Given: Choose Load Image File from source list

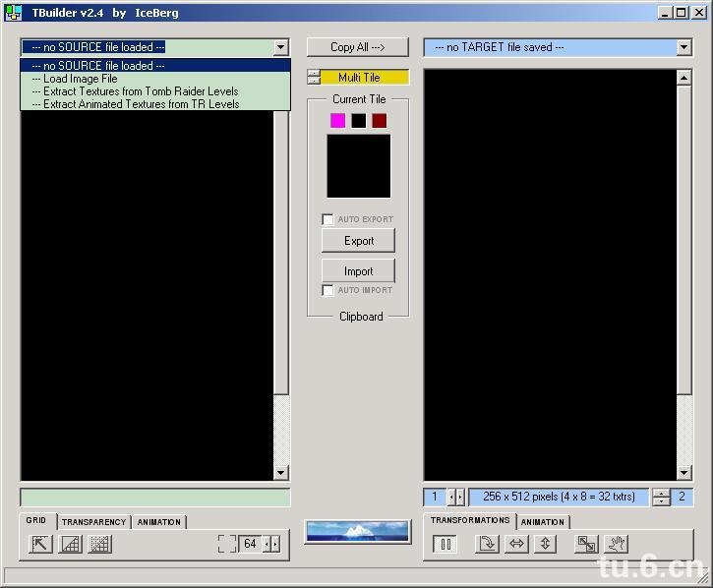Looking at the screenshot, I should (x=80, y=79).
